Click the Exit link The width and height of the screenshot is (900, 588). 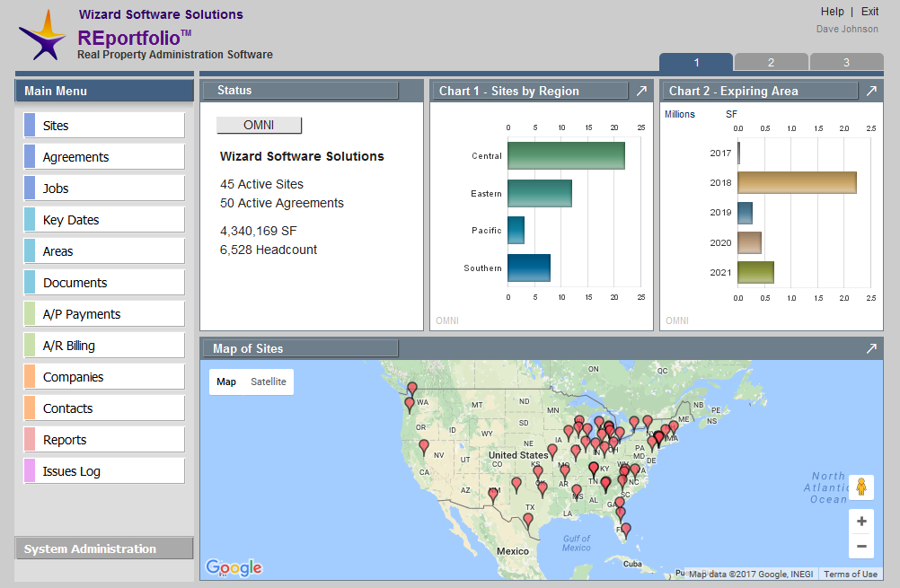pyautogui.click(x=869, y=12)
